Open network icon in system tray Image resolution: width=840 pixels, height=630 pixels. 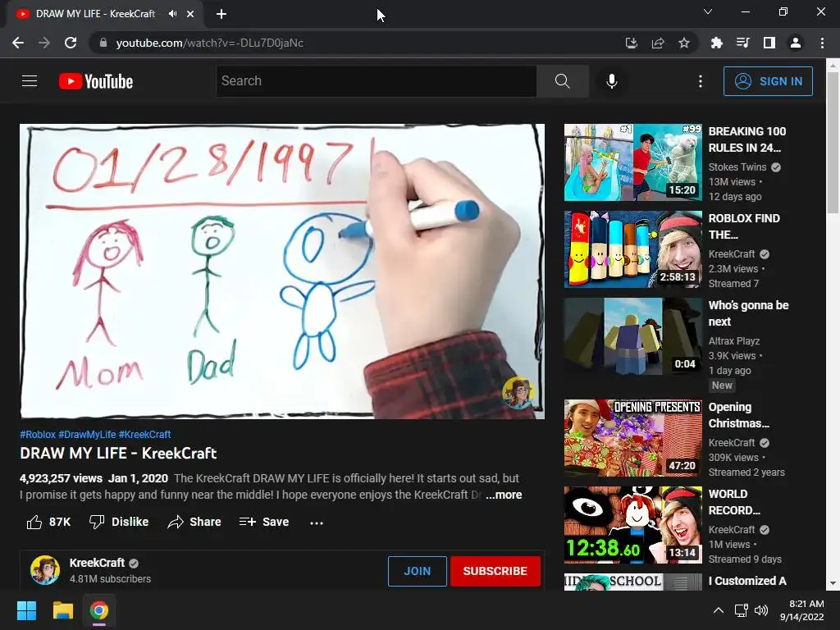(741, 610)
